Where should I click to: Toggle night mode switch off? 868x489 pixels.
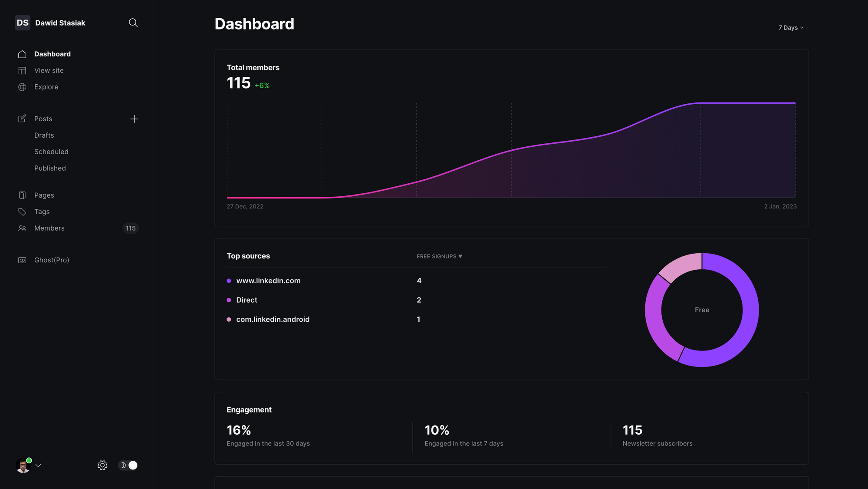pyautogui.click(x=128, y=465)
